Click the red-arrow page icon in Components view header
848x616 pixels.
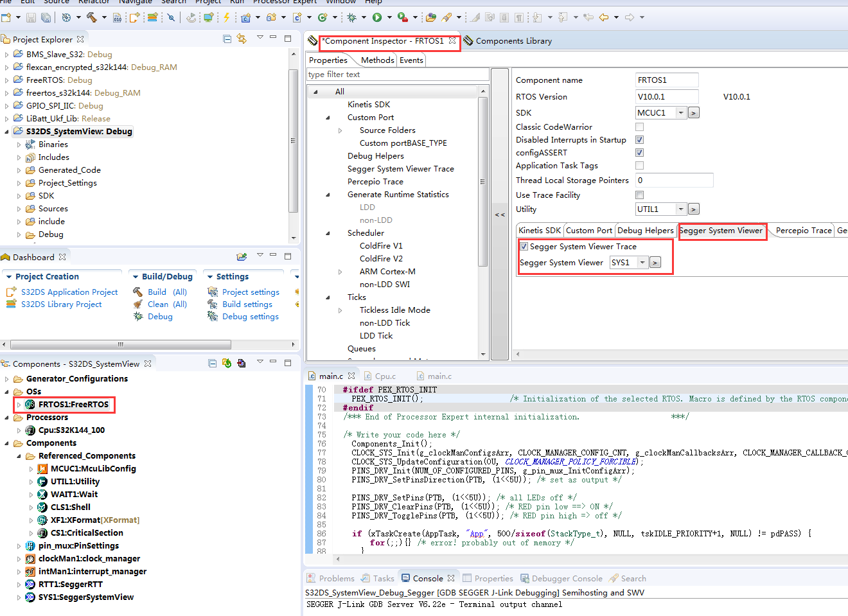coord(242,364)
